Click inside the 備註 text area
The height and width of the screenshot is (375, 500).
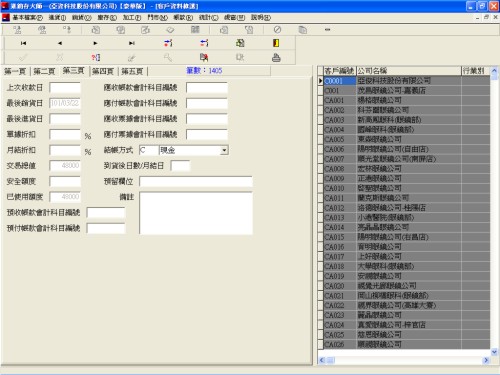[x=196, y=213]
